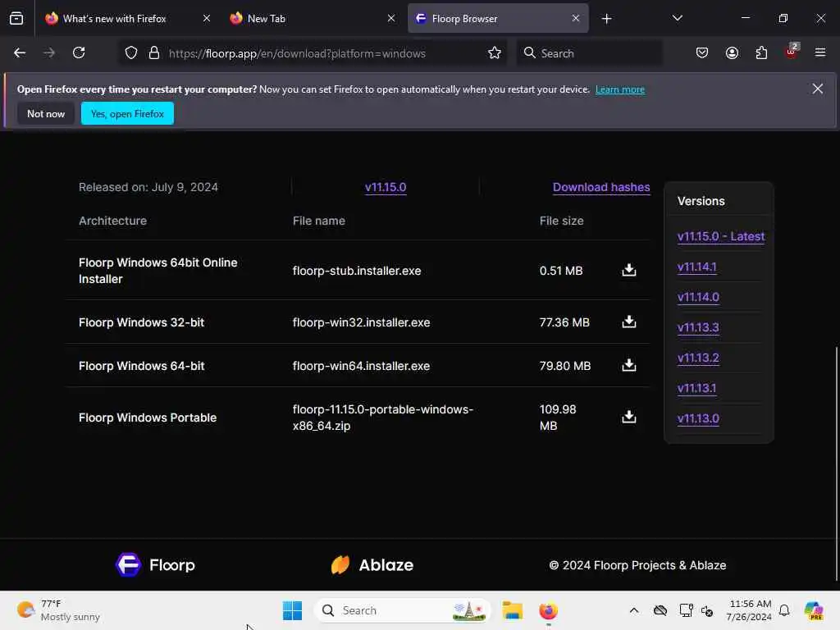840x630 pixels.
Task: Click the Ablaze logo in the footer
Action: pyautogui.click(x=372, y=564)
